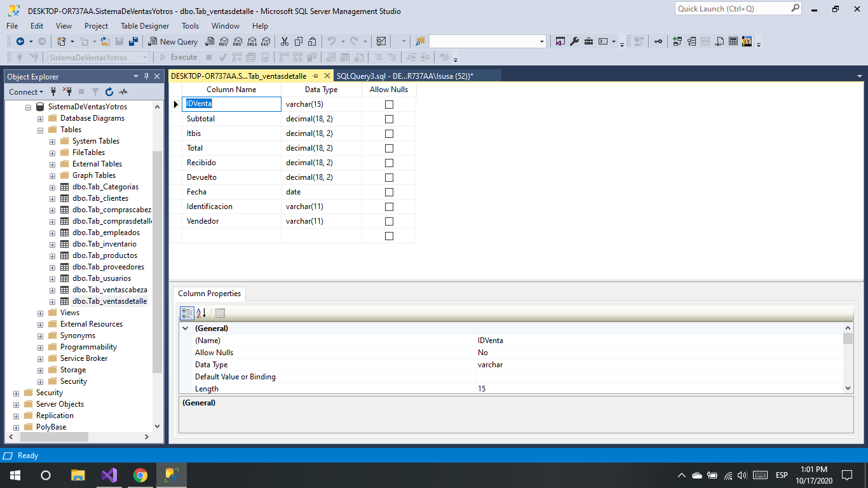The width and height of the screenshot is (868, 488).
Task: Click Alphabetical sort icon in Column Properties
Action: click(201, 313)
